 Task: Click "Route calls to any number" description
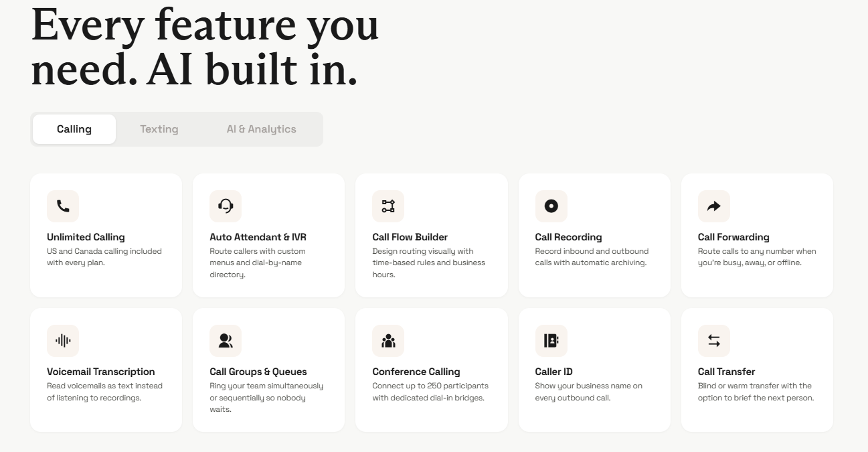point(757,257)
